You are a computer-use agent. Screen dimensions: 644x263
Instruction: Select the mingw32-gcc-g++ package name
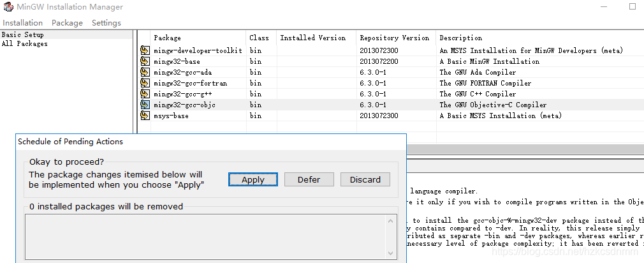coord(183,94)
